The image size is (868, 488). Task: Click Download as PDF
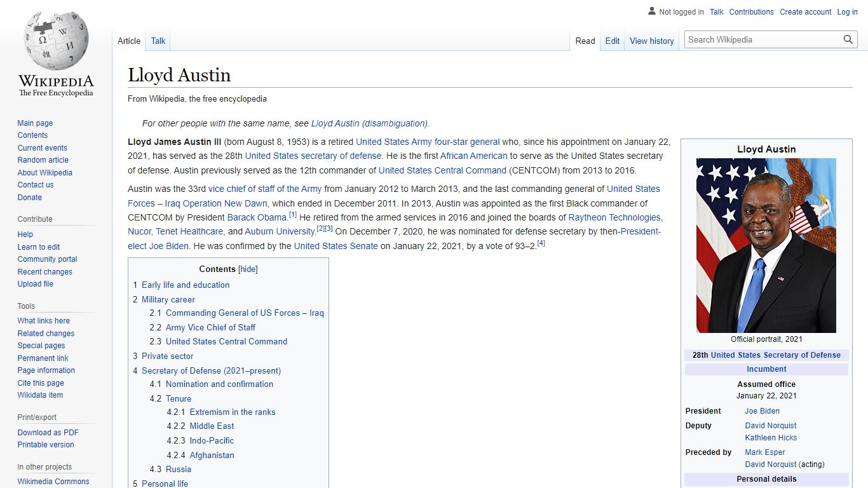[48, 433]
